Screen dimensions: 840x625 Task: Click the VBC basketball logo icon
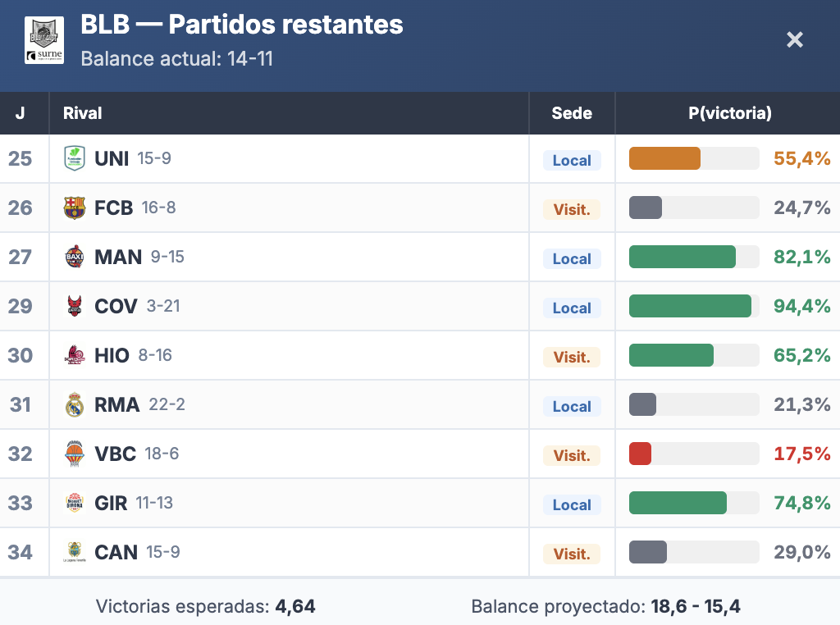[75, 454]
